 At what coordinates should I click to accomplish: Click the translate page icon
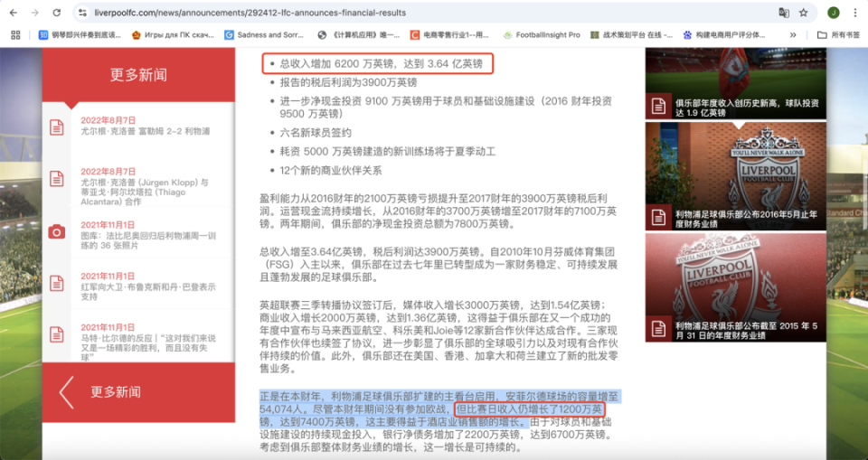tap(783, 12)
